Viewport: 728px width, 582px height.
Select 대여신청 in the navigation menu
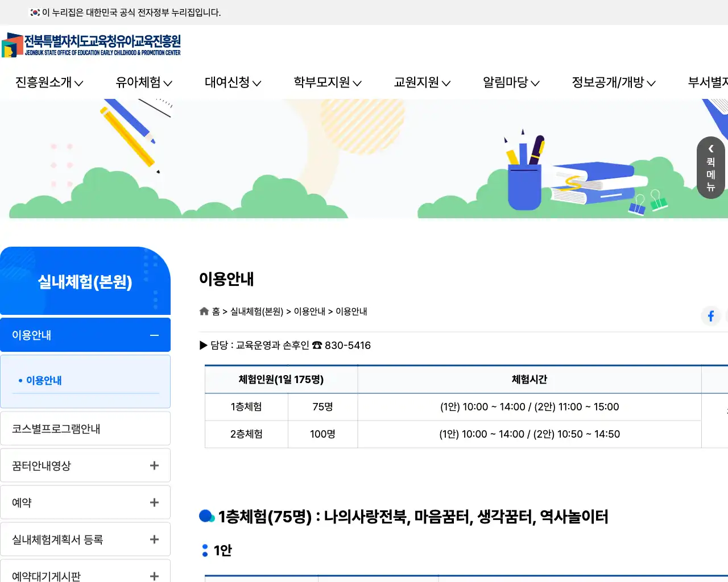coord(231,82)
